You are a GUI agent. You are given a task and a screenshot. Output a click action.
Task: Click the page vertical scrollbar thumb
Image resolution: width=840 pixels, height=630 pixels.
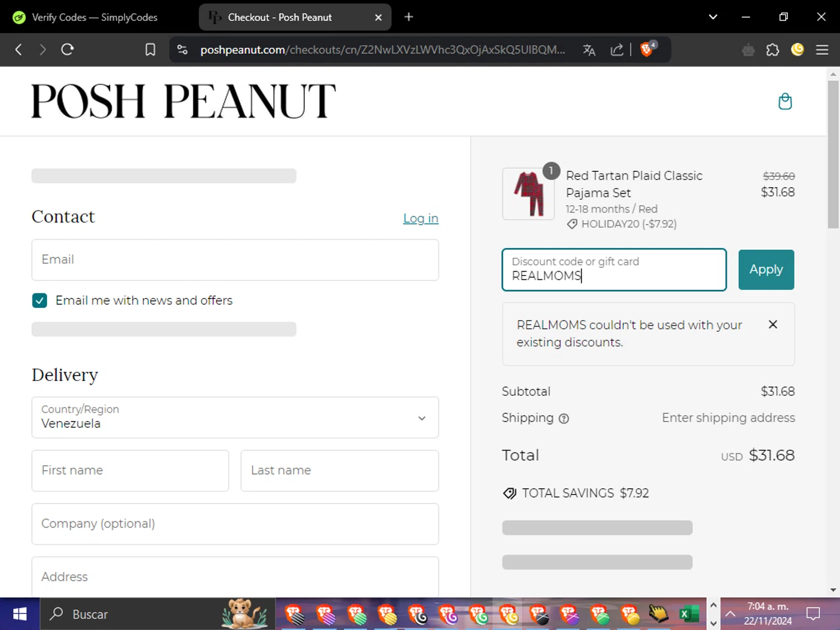[x=833, y=154]
